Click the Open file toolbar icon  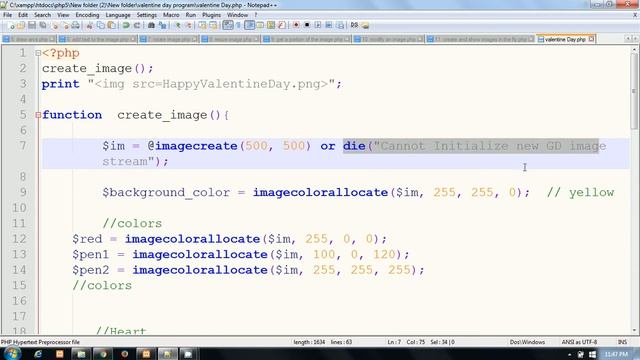click(x=20, y=25)
